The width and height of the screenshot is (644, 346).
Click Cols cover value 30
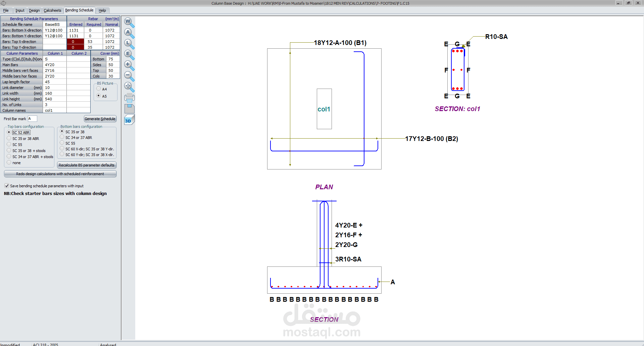[113, 76]
